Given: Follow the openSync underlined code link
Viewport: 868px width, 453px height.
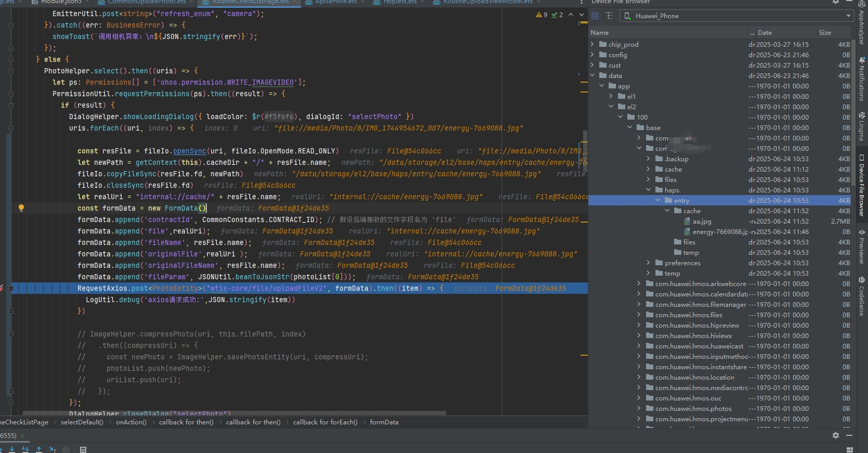Looking at the screenshot, I should 190,151.
